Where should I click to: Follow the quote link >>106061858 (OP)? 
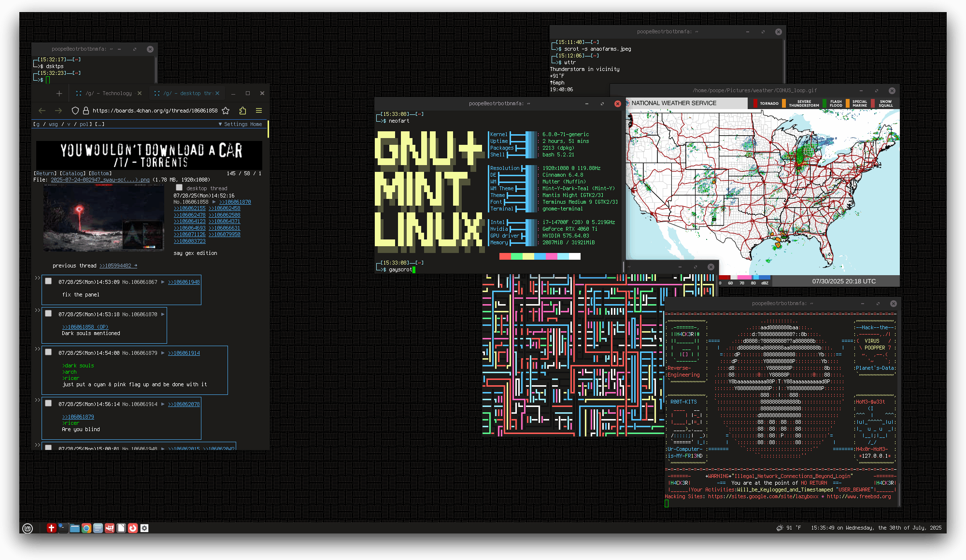85,327
